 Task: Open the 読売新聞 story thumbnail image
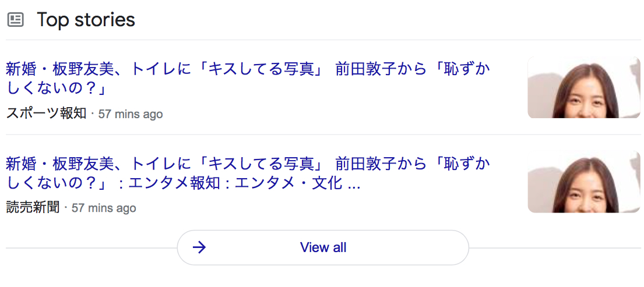pos(583,182)
